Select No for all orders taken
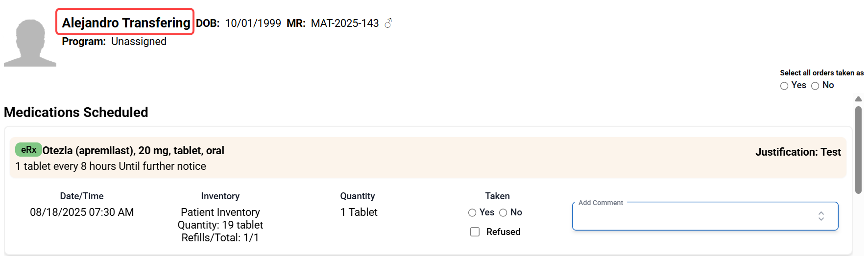This screenshot has height=256, width=868. click(815, 86)
